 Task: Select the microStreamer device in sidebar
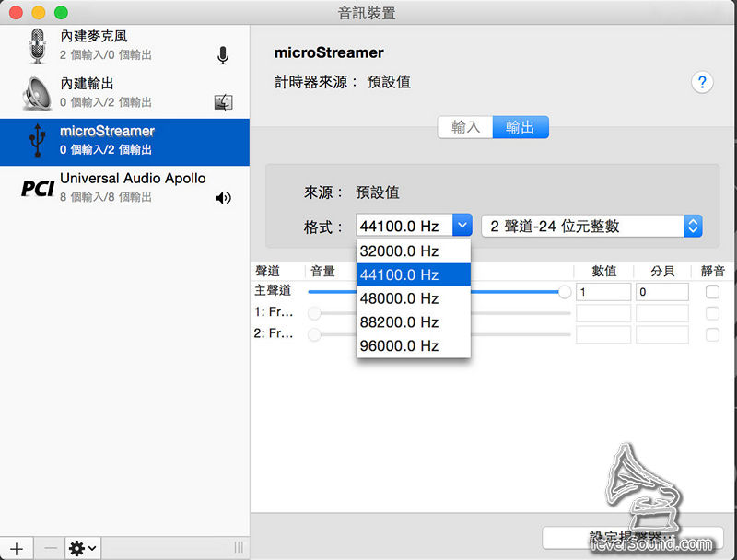124,142
